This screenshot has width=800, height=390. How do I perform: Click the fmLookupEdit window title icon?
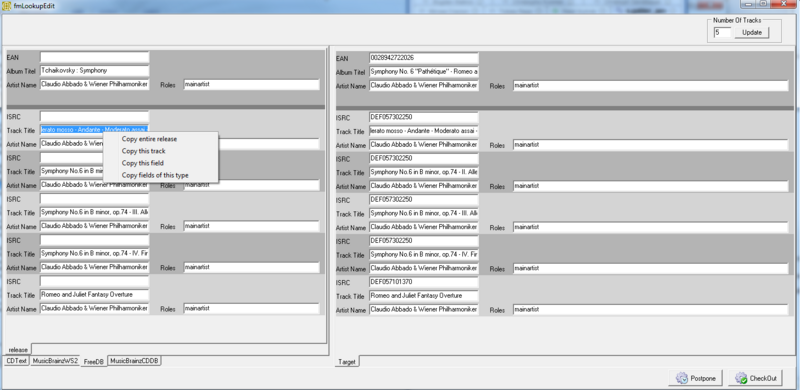coord(7,6)
